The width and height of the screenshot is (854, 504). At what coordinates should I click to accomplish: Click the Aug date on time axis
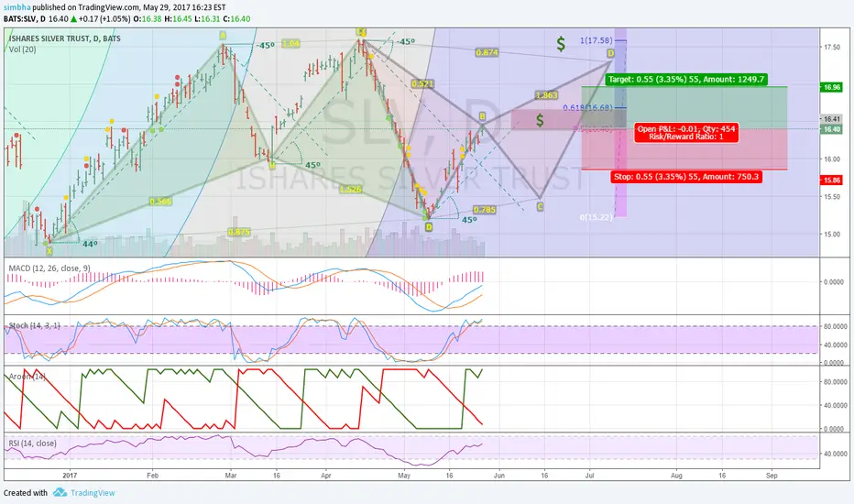tap(676, 475)
